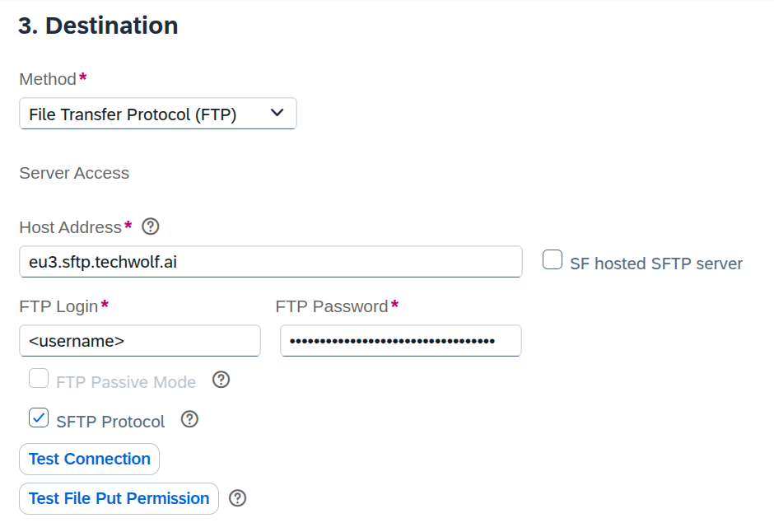Click the SFTP Protocol label text
The width and height of the screenshot is (774, 532).
pos(110,422)
